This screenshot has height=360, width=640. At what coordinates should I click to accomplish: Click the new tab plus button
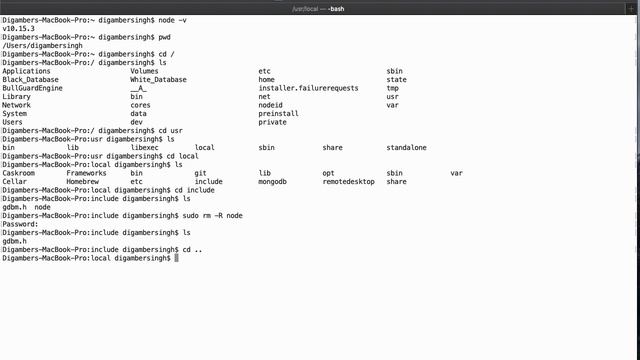(x=631, y=9)
